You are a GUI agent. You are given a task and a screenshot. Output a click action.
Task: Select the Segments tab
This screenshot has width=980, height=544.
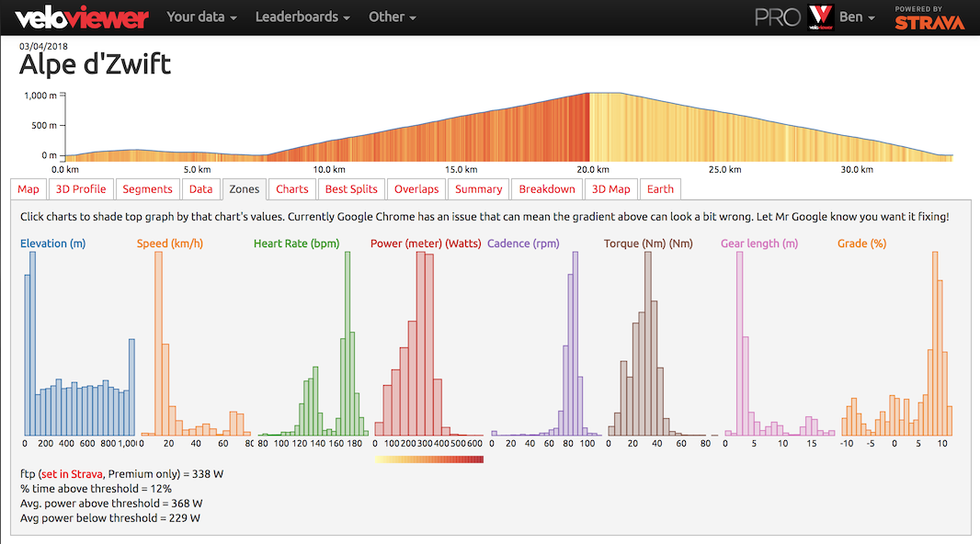(147, 189)
